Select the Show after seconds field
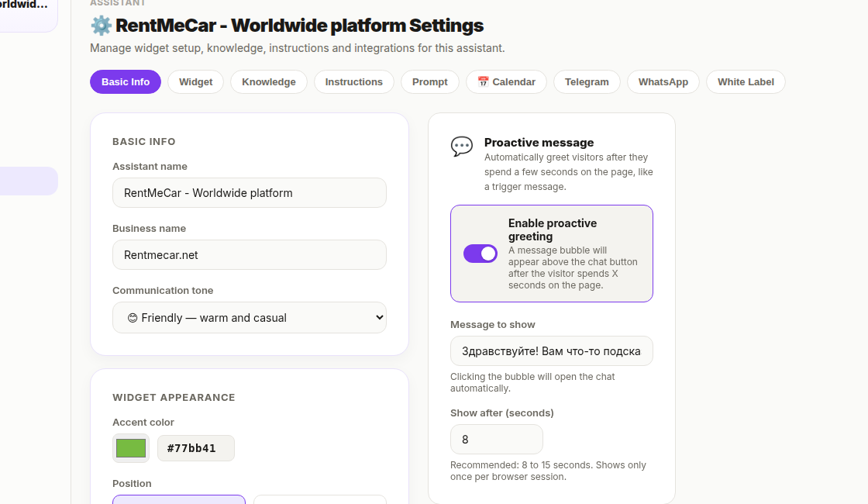Image resolution: width=868 pixels, height=504 pixels. 496,440
